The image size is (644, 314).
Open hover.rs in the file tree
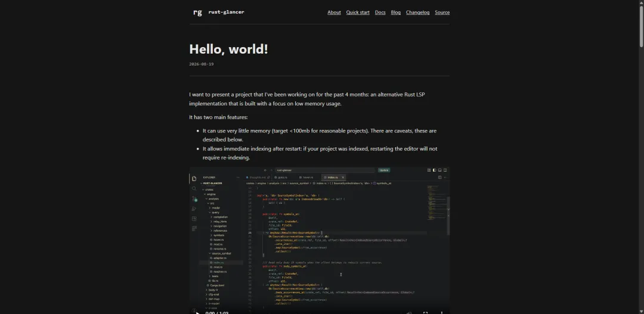(218, 240)
